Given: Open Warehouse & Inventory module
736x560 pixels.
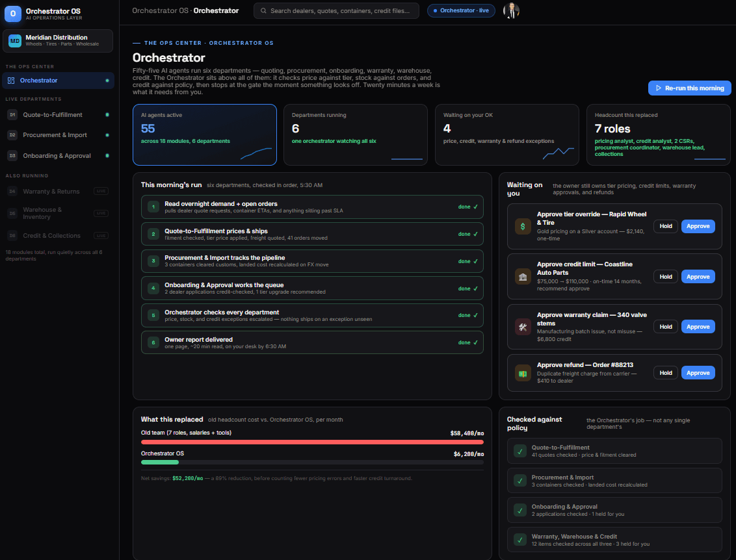Looking at the screenshot, I should pos(59,213).
